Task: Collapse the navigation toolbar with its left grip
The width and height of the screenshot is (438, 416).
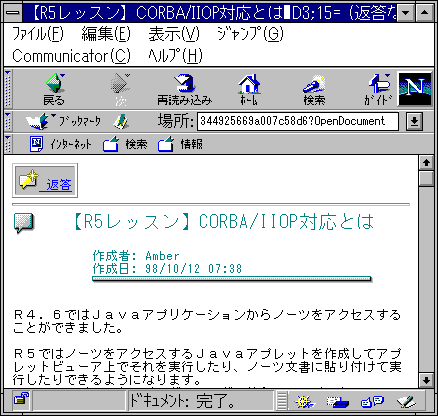Action: pyautogui.click(x=8, y=89)
